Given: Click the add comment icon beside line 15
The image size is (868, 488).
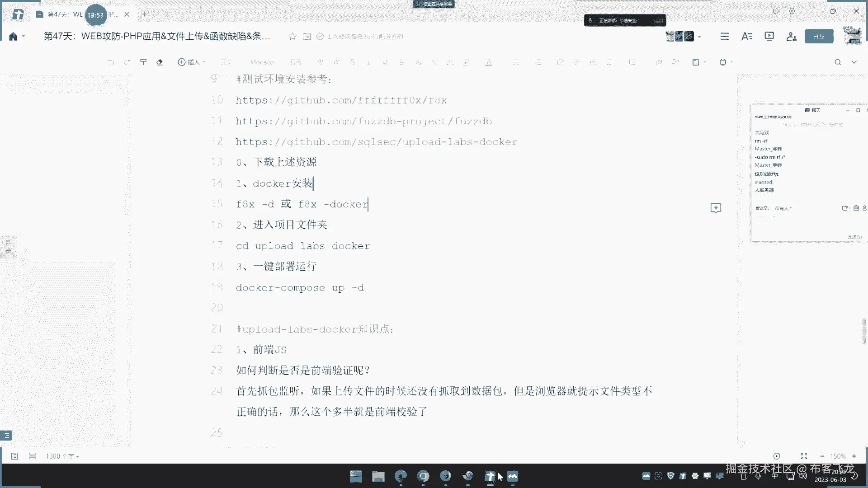Looking at the screenshot, I should [x=716, y=208].
